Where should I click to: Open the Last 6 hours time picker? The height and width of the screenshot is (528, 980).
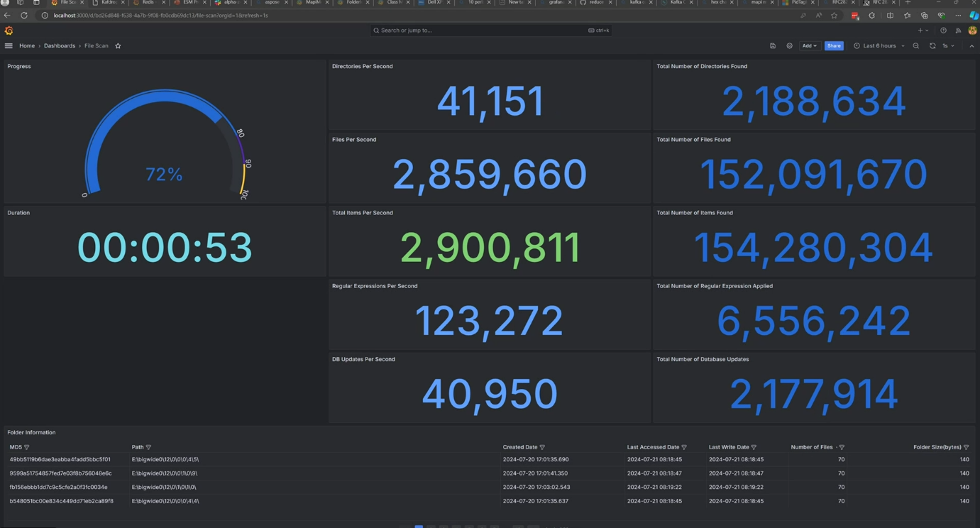tap(879, 46)
